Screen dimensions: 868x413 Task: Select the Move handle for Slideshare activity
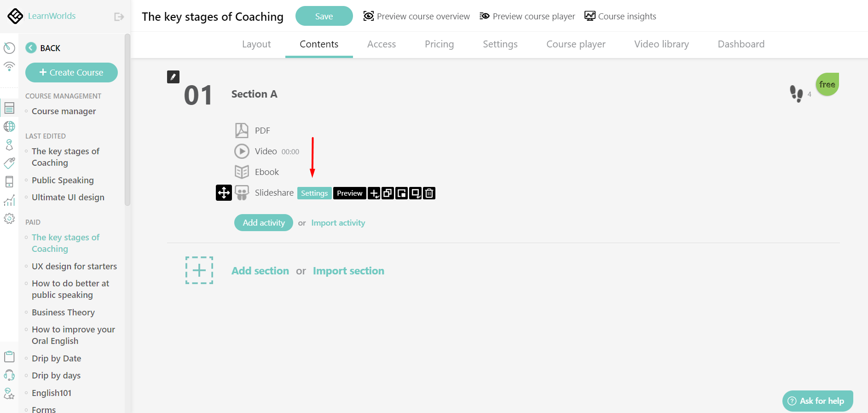point(224,192)
